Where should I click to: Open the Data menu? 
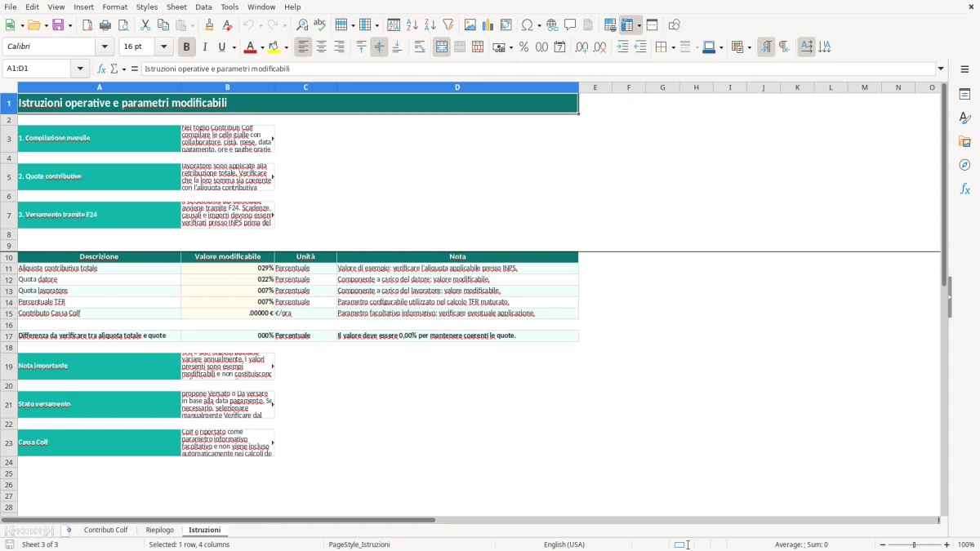[203, 7]
